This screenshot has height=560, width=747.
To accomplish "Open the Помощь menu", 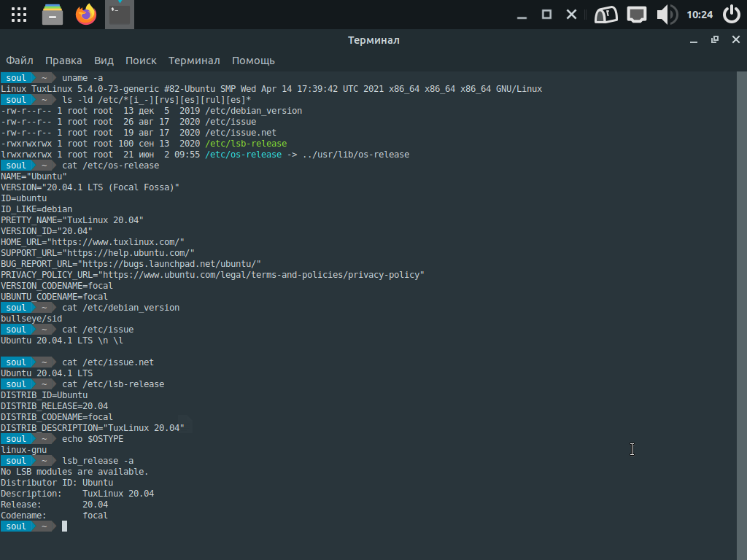I will (x=253, y=61).
